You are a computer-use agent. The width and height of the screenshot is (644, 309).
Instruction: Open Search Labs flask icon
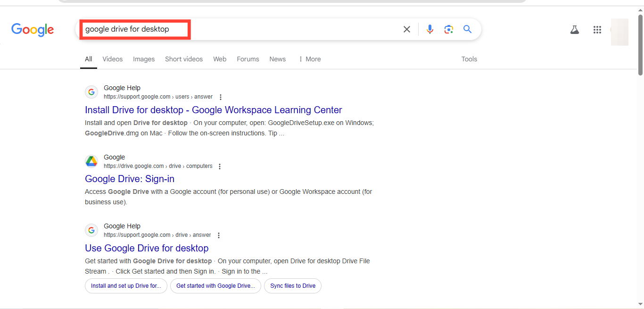574,30
